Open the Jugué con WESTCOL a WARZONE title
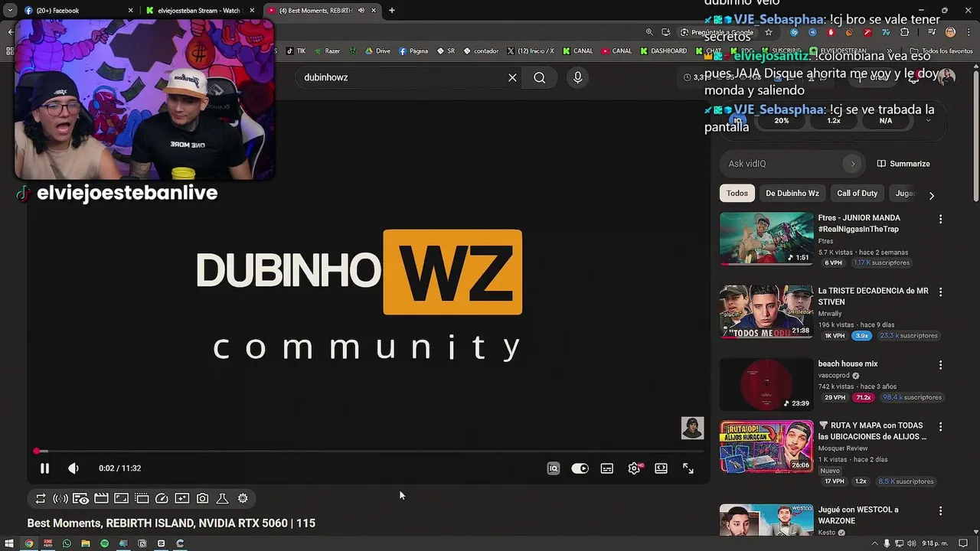The image size is (980, 551). click(858, 515)
